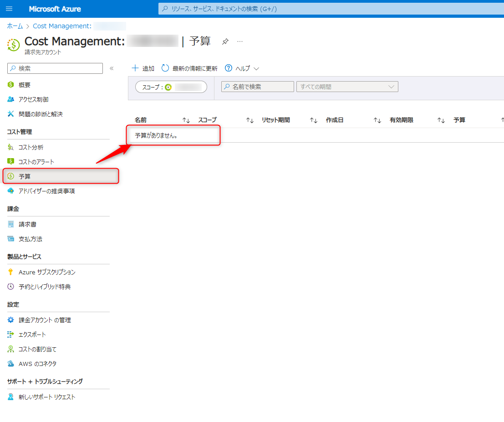This screenshot has height=422, width=504.
Task: Click the refresh circular arrow icon
Action: (165, 68)
